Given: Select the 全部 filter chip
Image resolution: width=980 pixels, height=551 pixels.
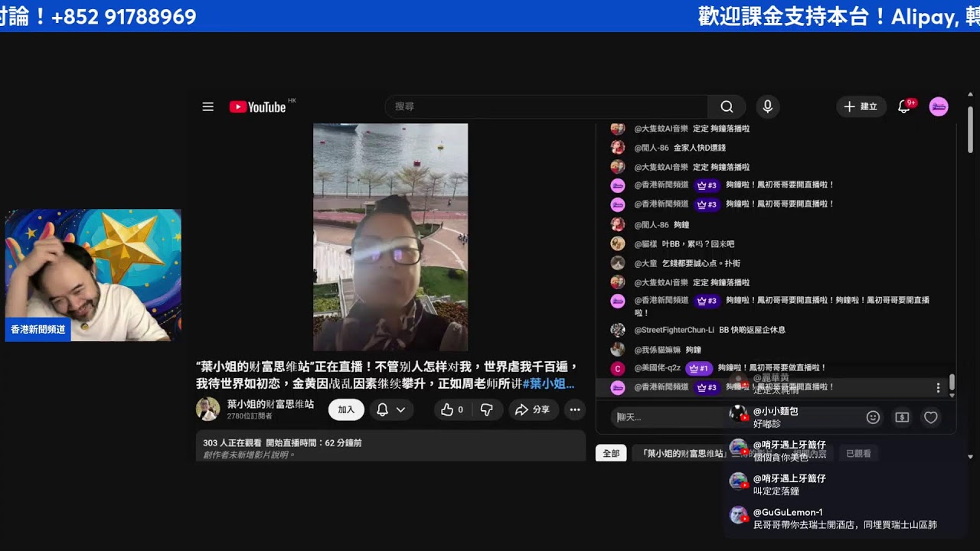Looking at the screenshot, I should coord(611,454).
